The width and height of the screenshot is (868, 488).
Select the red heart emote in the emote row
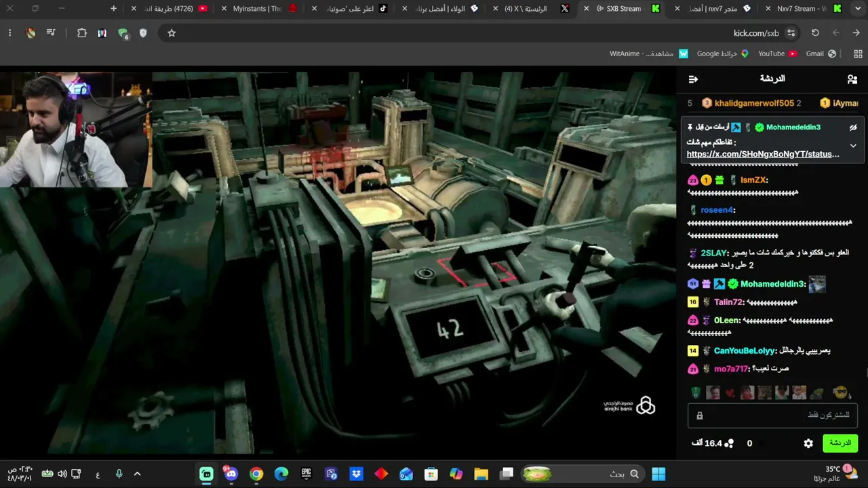pyautogui.click(x=730, y=393)
